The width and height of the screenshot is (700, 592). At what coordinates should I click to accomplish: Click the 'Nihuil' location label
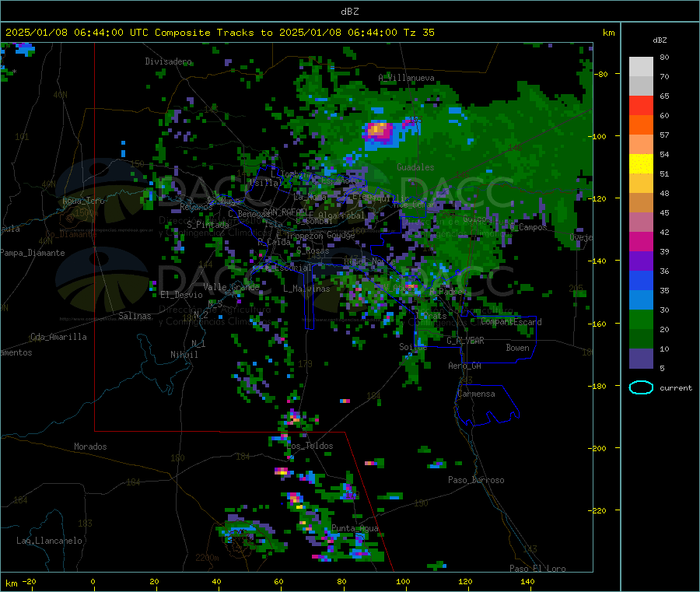[184, 355]
